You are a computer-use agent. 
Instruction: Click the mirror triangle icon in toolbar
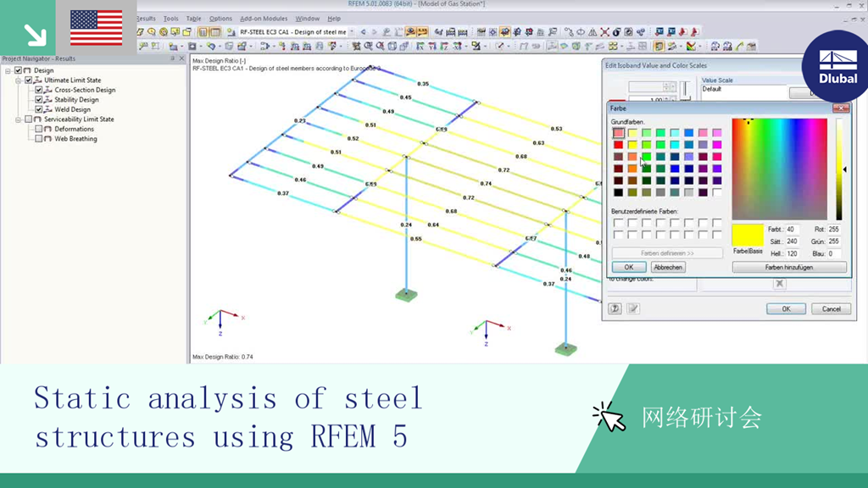pyautogui.click(x=593, y=32)
